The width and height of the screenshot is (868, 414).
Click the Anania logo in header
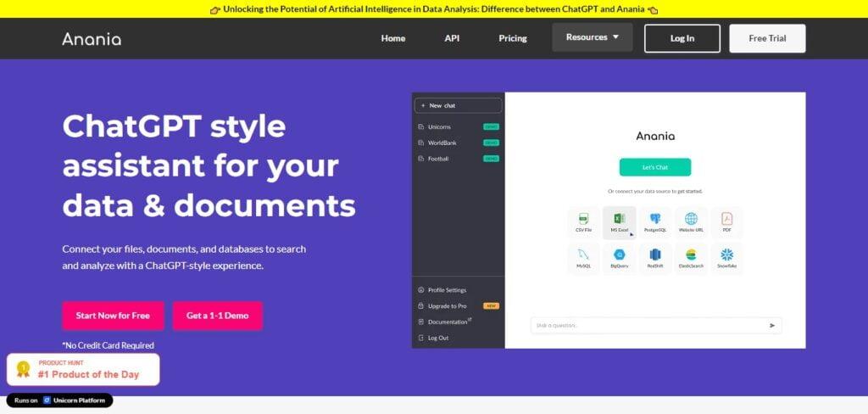coord(92,38)
